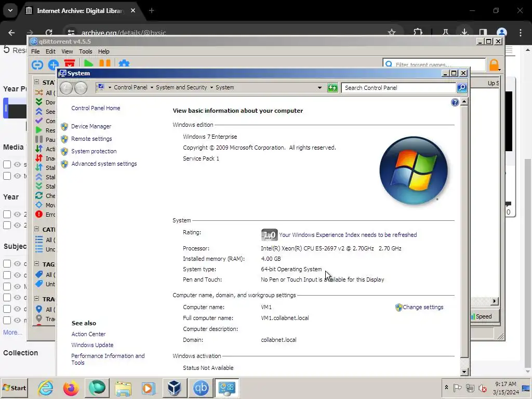Open Windows Update link
The height and width of the screenshot is (399, 532).
click(92, 345)
